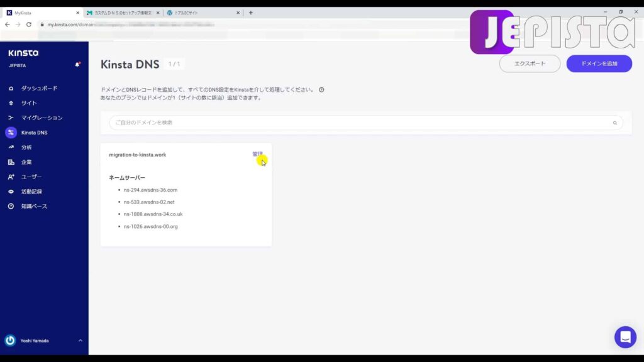Click the ドメインを追加 button
This screenshot has width=644, height=362.
(x=599, y=63)
